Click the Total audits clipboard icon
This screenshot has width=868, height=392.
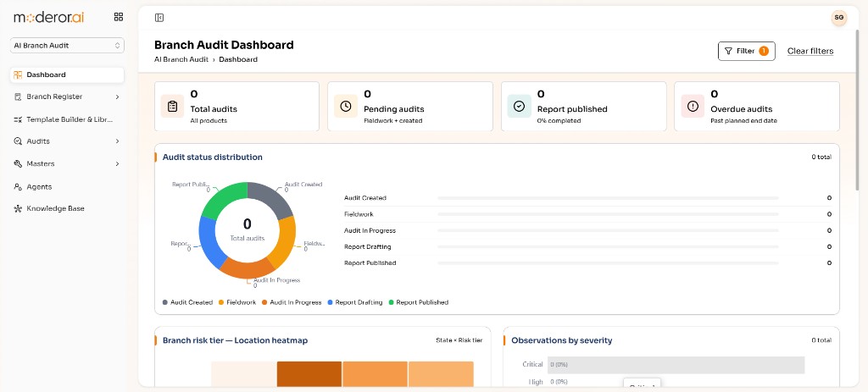(172, 106)
